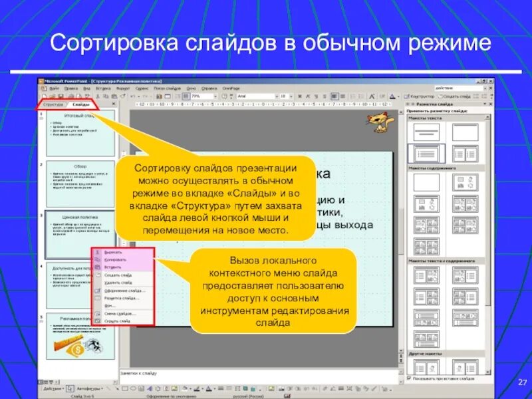Click the Undo arrow icon
Viewport: 532px width, 399px height.
pos(132,96)
